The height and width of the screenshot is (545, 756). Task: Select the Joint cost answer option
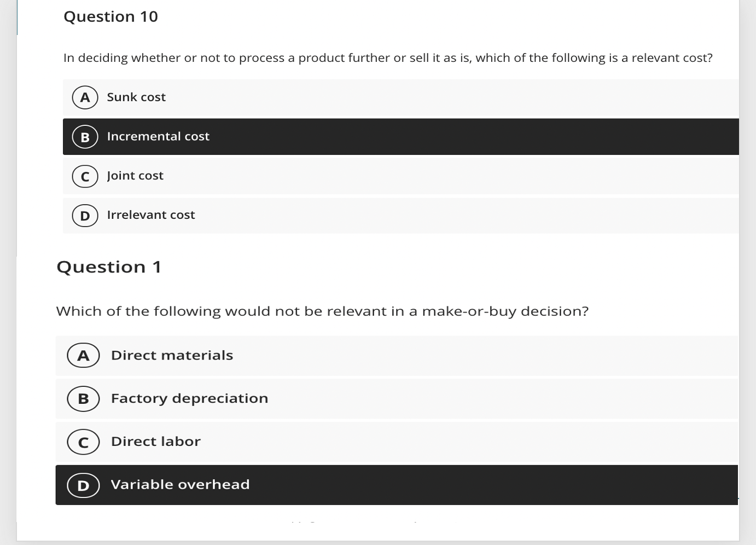click(328, 176)
